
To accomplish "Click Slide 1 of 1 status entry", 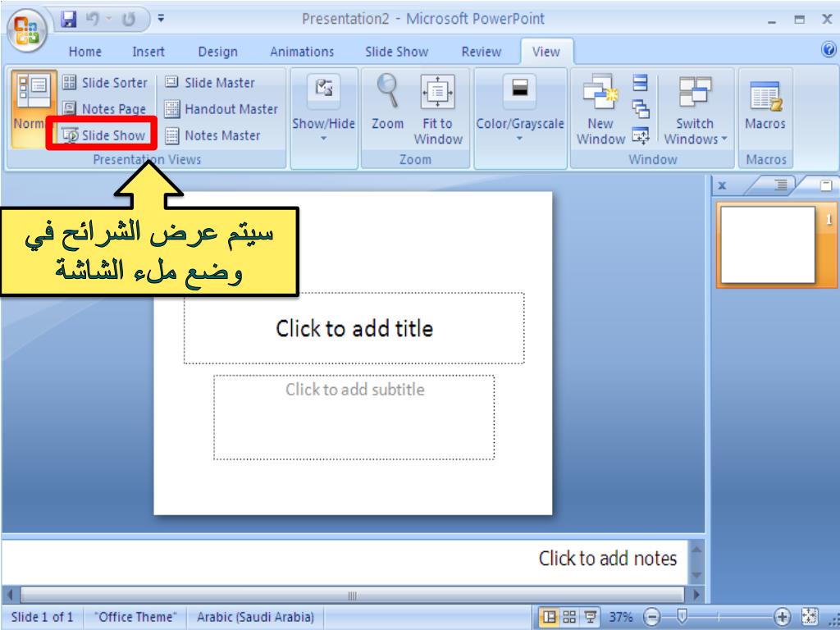I will 42,617.
